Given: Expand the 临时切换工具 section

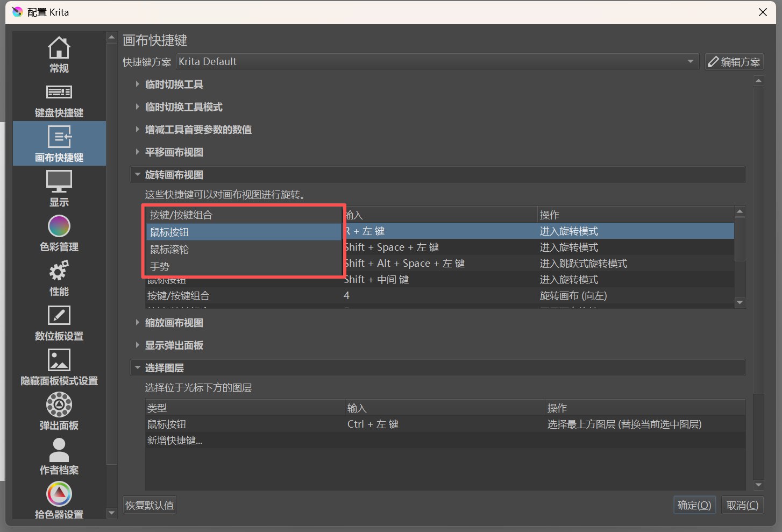Looking at the screenshot, I should point(174,84).
